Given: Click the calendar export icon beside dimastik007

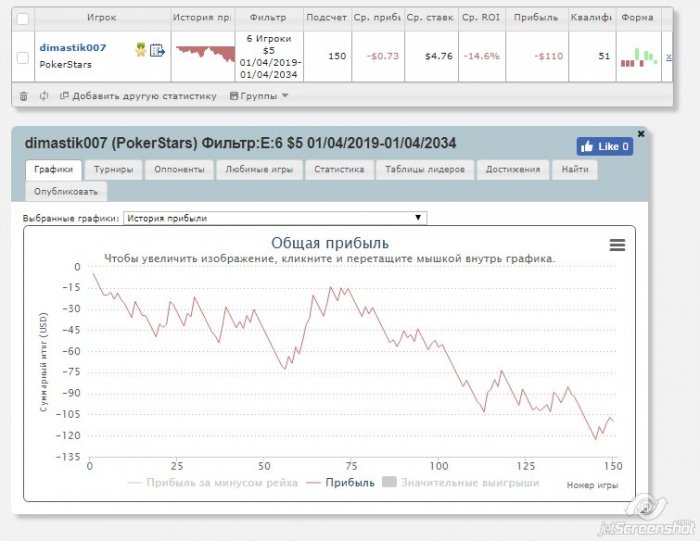Looking at the screenshot, I should (x=157, y=50).
